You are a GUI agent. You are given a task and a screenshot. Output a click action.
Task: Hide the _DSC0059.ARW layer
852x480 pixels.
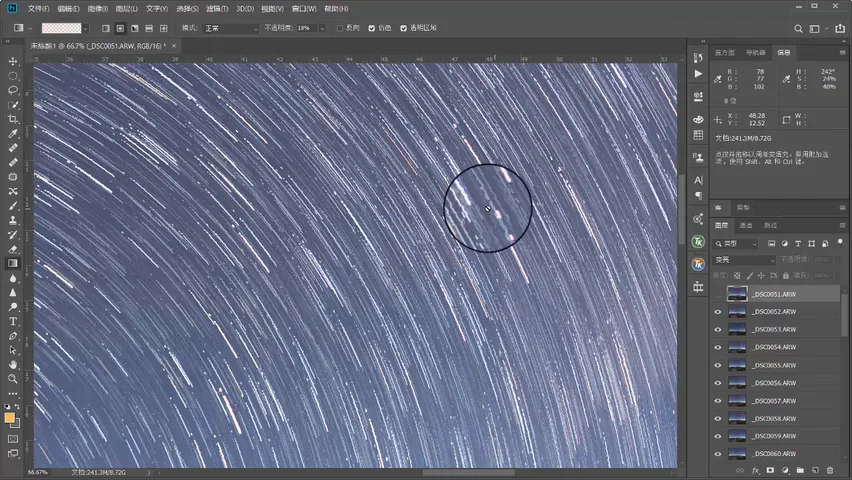pyautogui.click(x=718, y=436)
